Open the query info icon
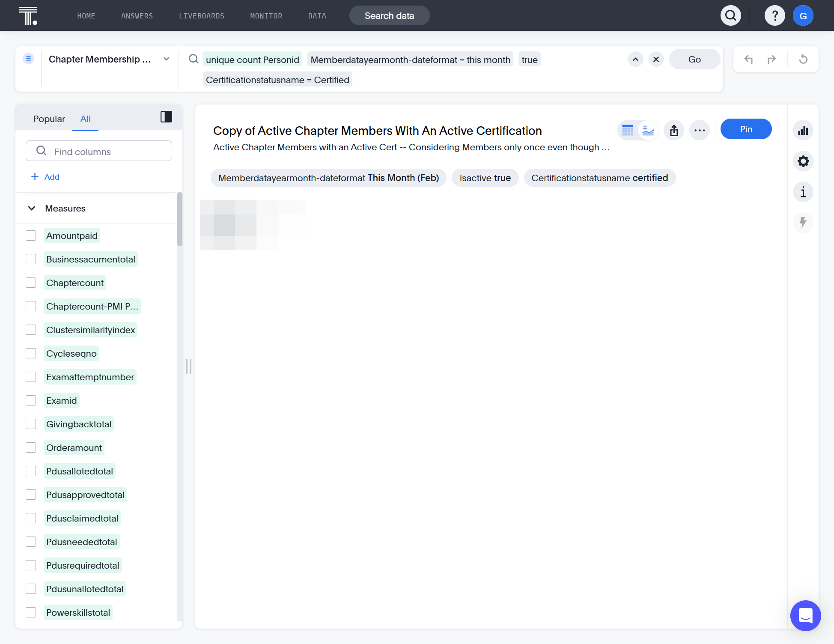 click(803, 192)
